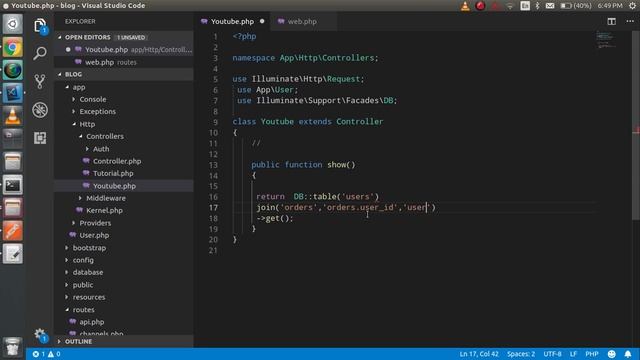Open the text editor dock icon
Screen dimensions: 640x360
click(x=13, y=254)
